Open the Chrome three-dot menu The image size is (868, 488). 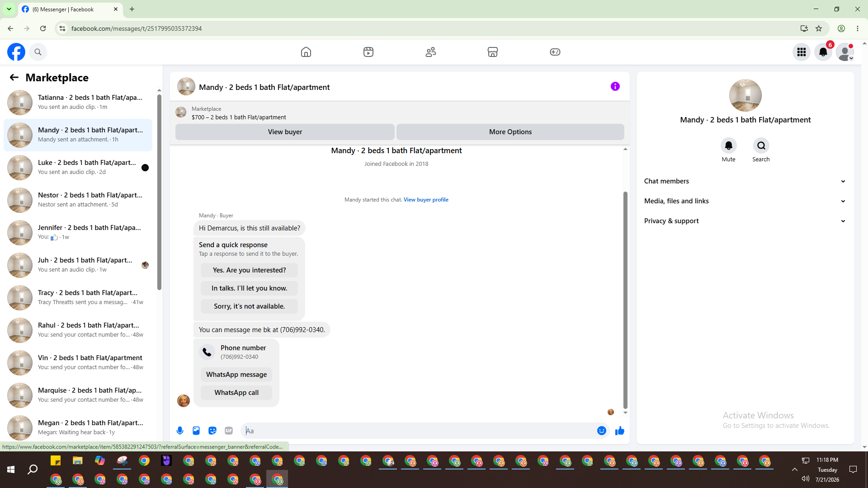858,28
